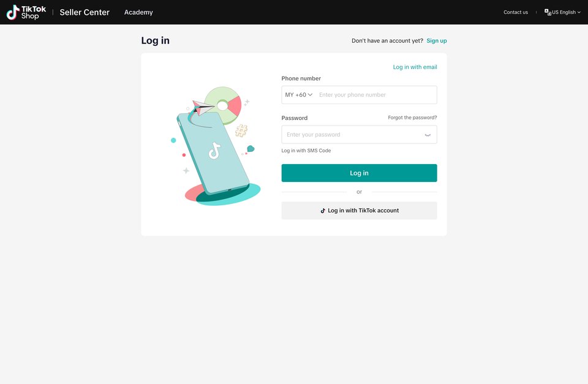Click the teal Log in button
This screenshot has height=384, width=588.
tap(360, 173)
